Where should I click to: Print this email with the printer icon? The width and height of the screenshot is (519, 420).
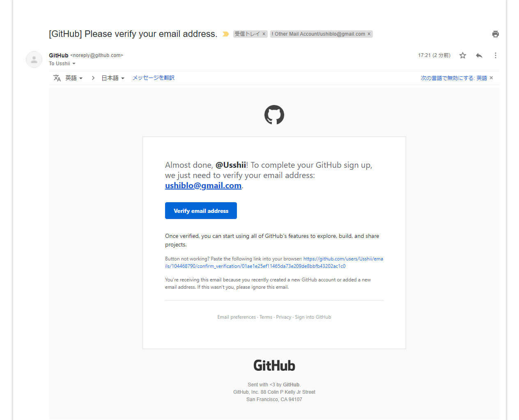496,34
